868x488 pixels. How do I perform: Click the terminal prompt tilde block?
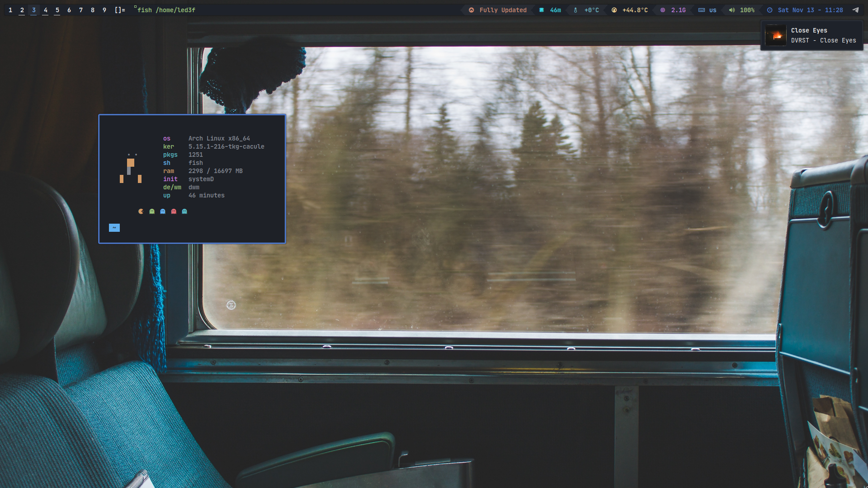[114, 228]
